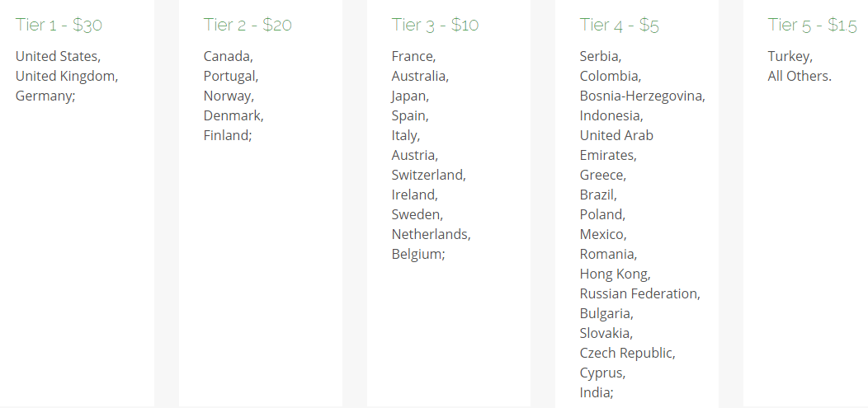The height and width of the screenshot is (408, 868).
Task: Select the Tier 3 - $10 heading
Action: click(435, 25)
